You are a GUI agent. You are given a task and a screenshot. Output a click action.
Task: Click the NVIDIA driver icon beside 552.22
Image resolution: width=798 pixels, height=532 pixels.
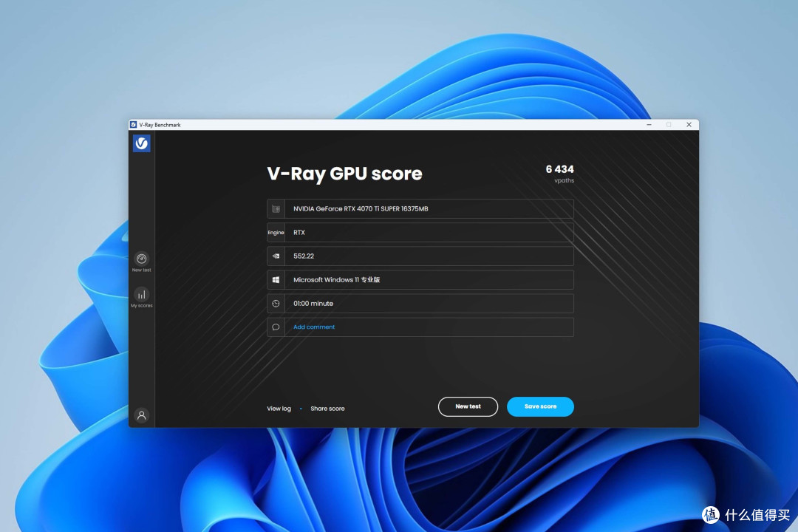coord(276,256)
